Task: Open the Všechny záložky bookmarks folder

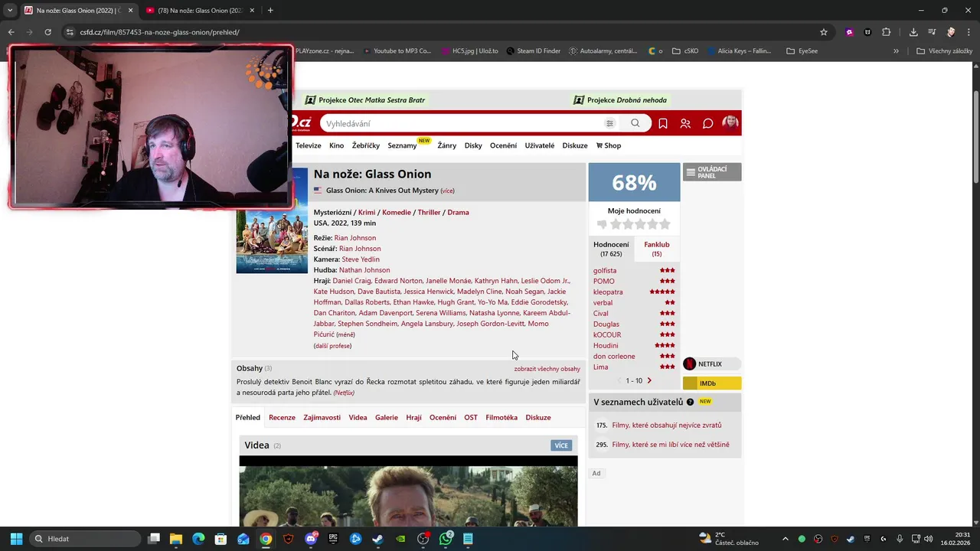Action: tap(944, 51)
